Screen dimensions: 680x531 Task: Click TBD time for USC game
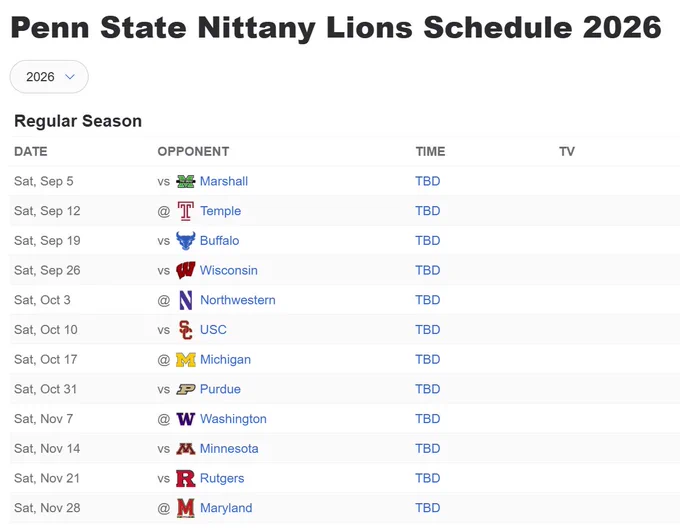[428, 330]
